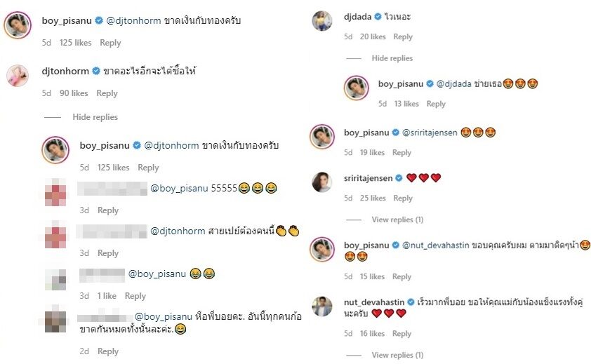Open sriritajensen's profile avatar
Image resolution: width=591 pixels, height=364 pixels.
coord(322,182)
